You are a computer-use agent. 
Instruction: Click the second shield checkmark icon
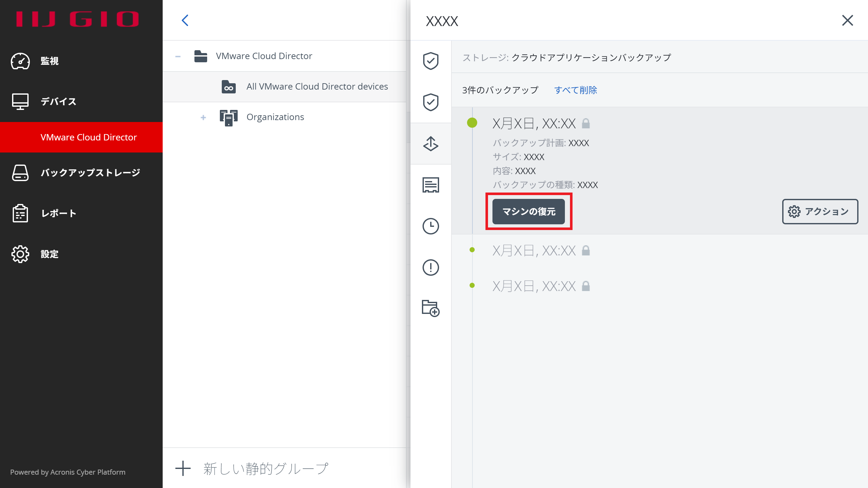point(431,102)
